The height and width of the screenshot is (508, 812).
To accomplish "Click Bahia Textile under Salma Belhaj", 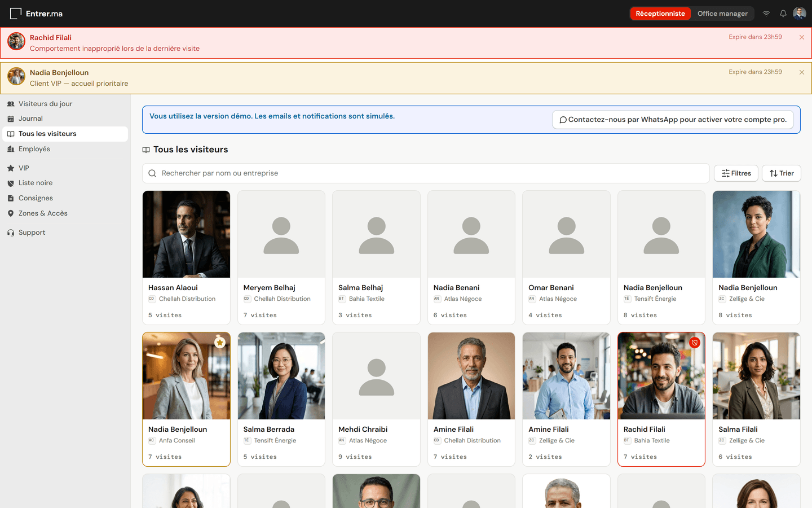I will [x=367, y=299].
